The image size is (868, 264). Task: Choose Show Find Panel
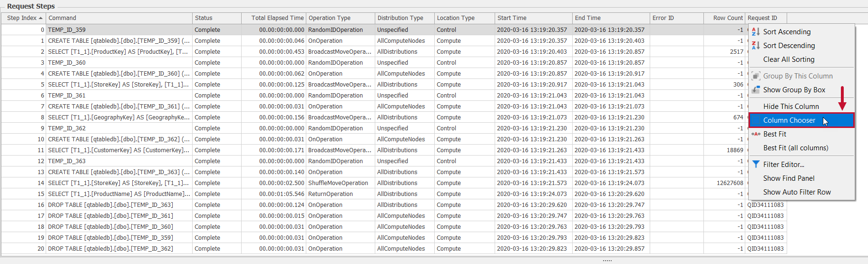pos(802,178)
